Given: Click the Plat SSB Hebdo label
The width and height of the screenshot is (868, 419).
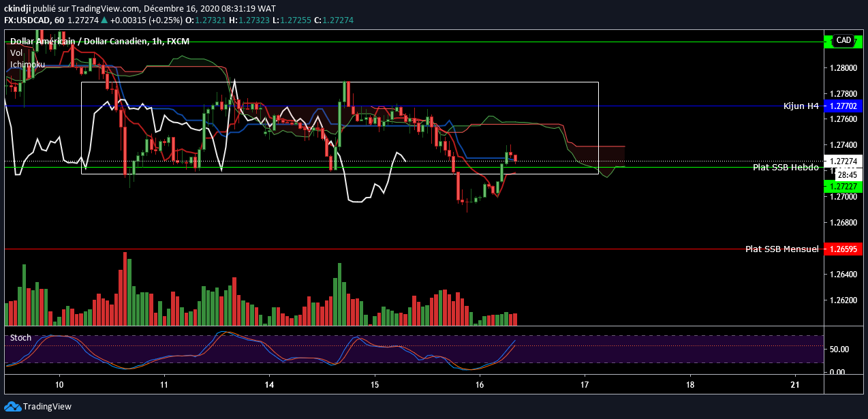Looking at the screenshot, I should [x=785, y=167].
